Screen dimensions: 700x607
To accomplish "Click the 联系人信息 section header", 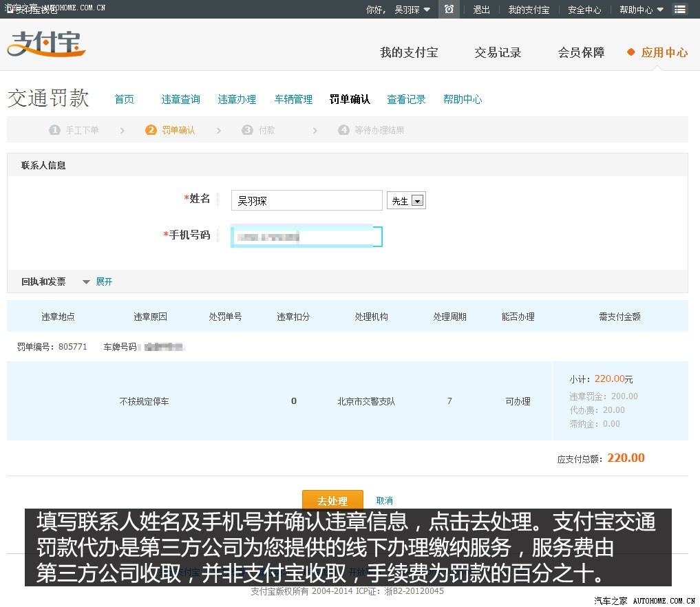I will [43, 165].
